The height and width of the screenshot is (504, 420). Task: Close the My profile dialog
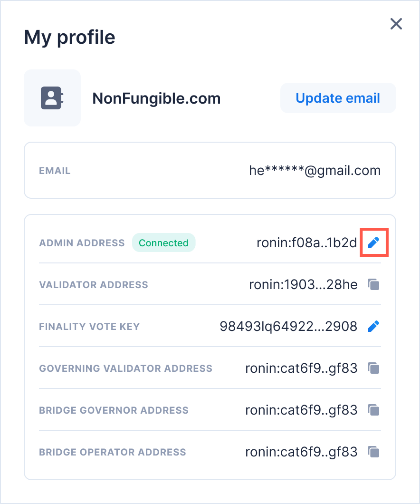[396, 24]
